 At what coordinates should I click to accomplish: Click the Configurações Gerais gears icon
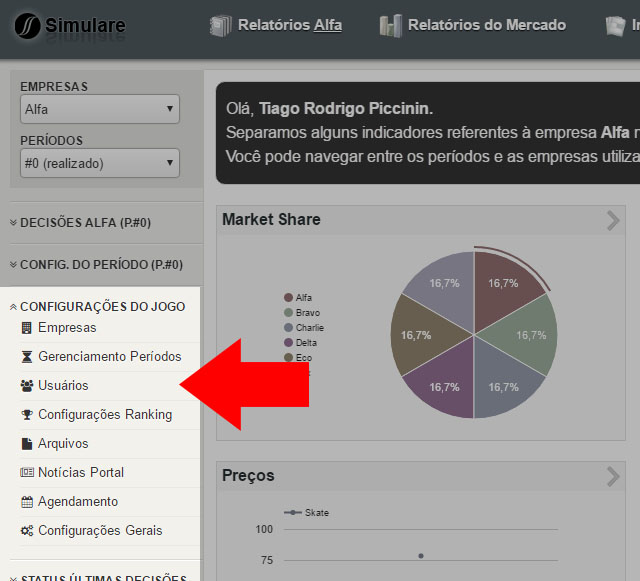tap(27, 531)
